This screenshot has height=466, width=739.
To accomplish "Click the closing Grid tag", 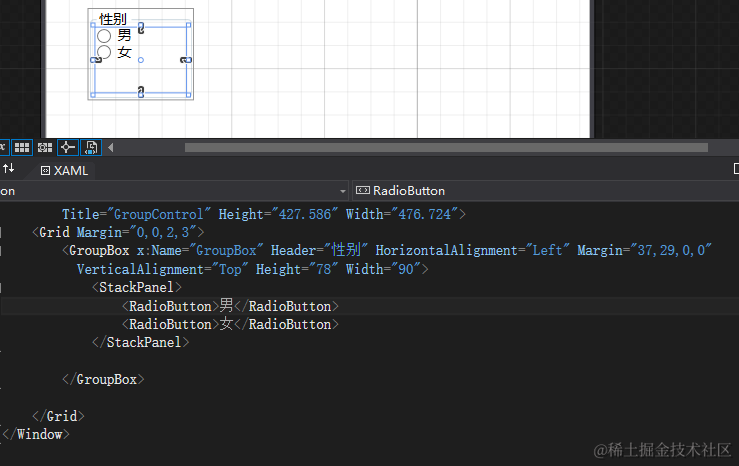I will (x=58, y=416).
